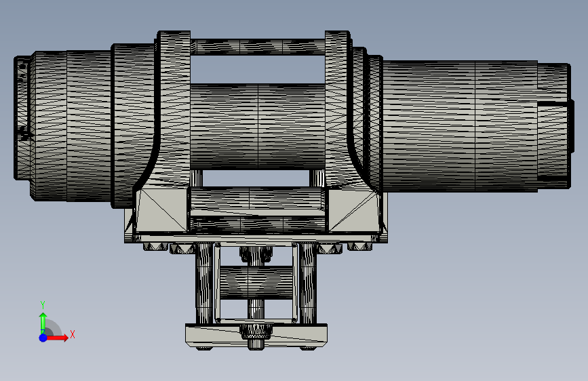Click the blue Z axis dot of the triad
The image size is (588, 381).
click(43, 338)
